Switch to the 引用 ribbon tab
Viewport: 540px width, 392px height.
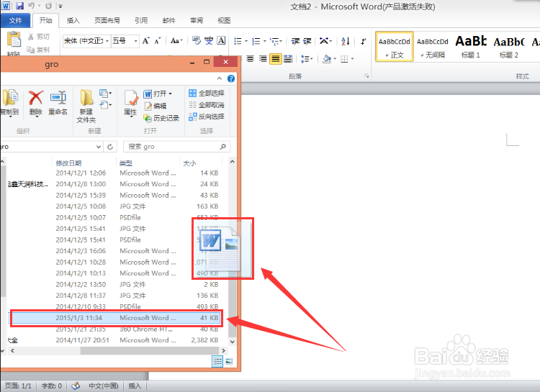[x=141, y=21]
